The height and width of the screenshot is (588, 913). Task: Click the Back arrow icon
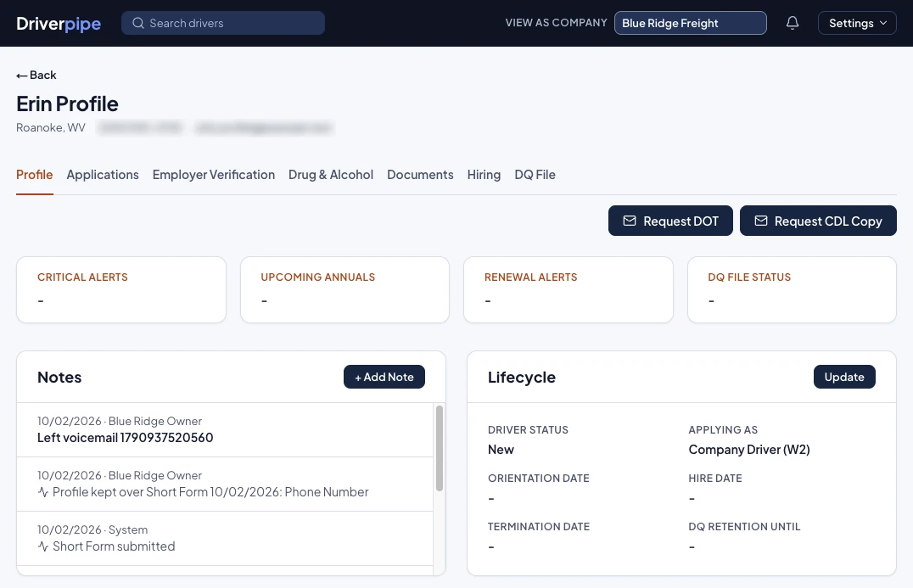pos(21,76)
